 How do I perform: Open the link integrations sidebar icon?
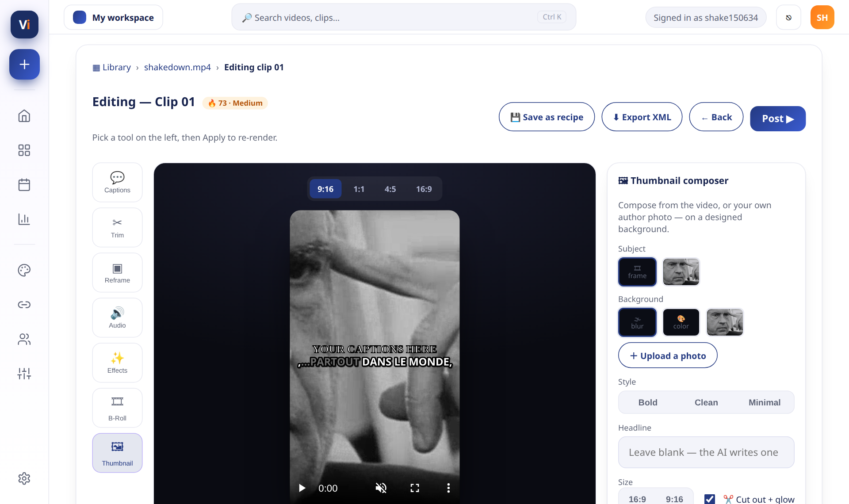click(x=24, y=305)
